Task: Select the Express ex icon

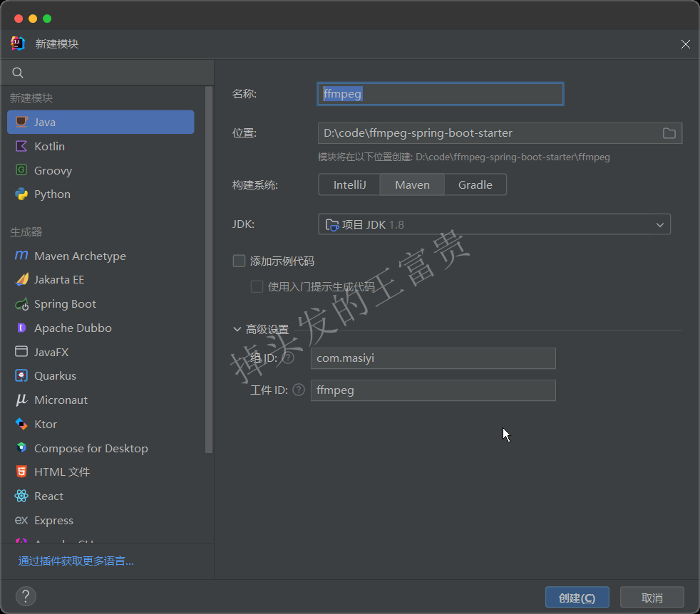Action: (21, 520)
